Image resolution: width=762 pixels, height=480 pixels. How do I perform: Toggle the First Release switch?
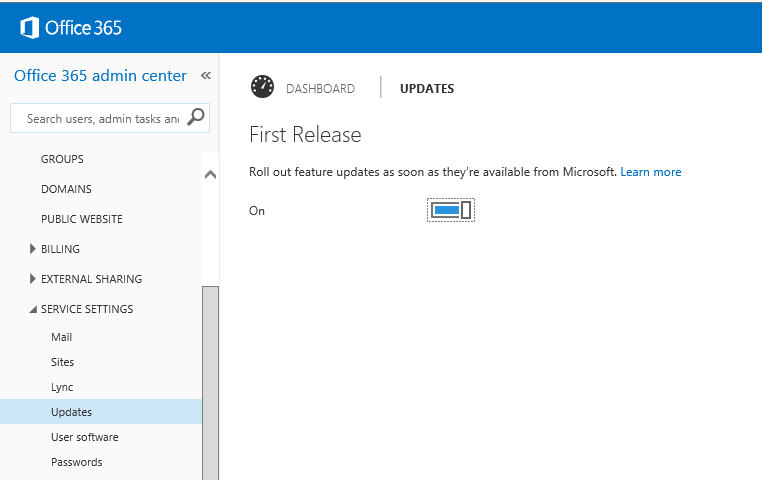(450, 210)
